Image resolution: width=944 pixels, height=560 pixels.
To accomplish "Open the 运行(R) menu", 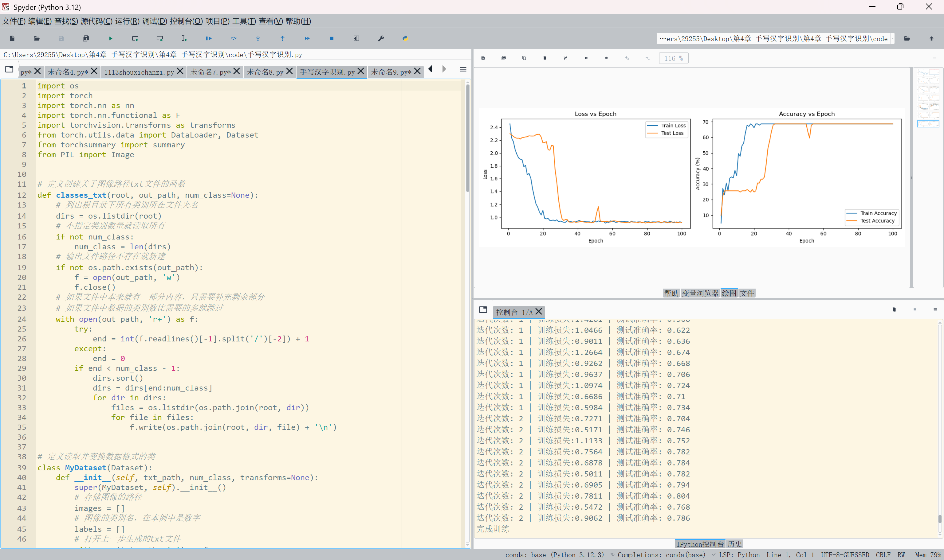I will (x=127, y=21).
